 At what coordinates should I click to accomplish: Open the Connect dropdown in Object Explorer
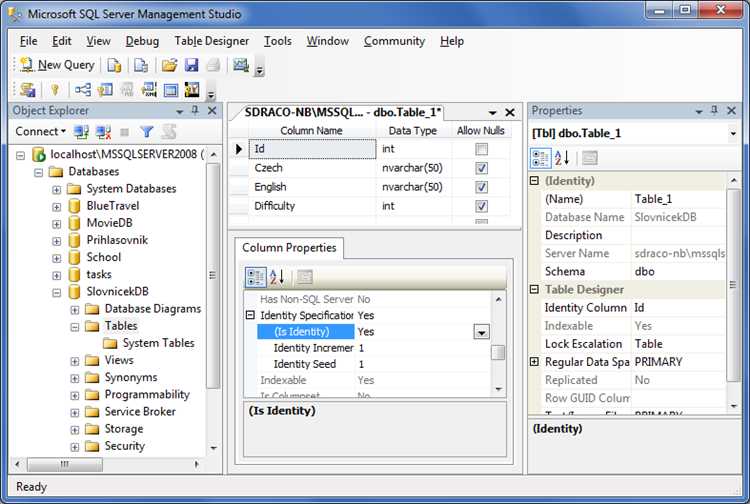click(40, 131)
